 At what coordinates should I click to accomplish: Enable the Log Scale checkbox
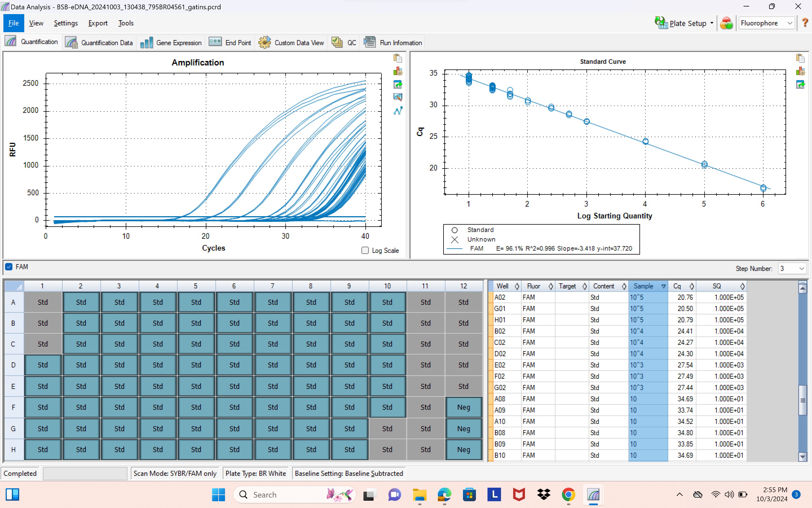pos(365,250)
